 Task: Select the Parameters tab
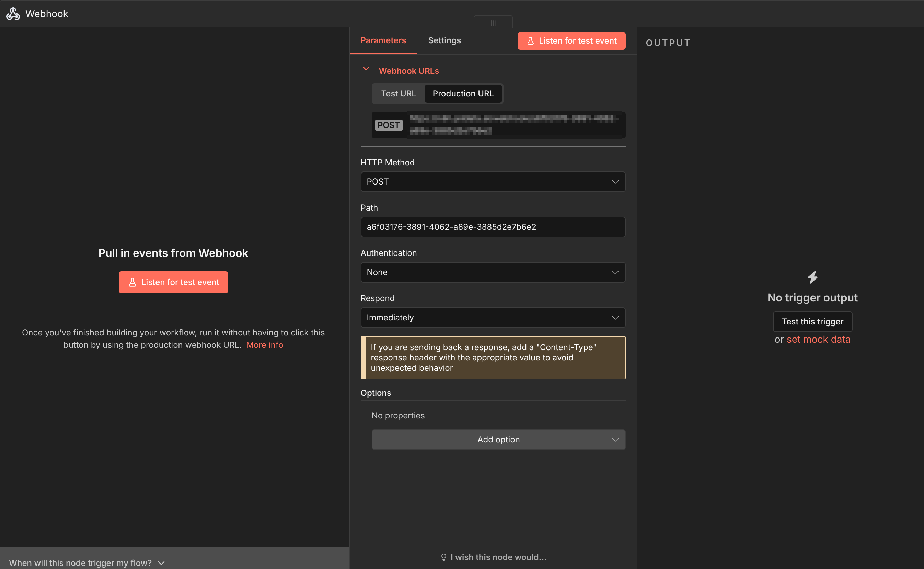[383, 40]
